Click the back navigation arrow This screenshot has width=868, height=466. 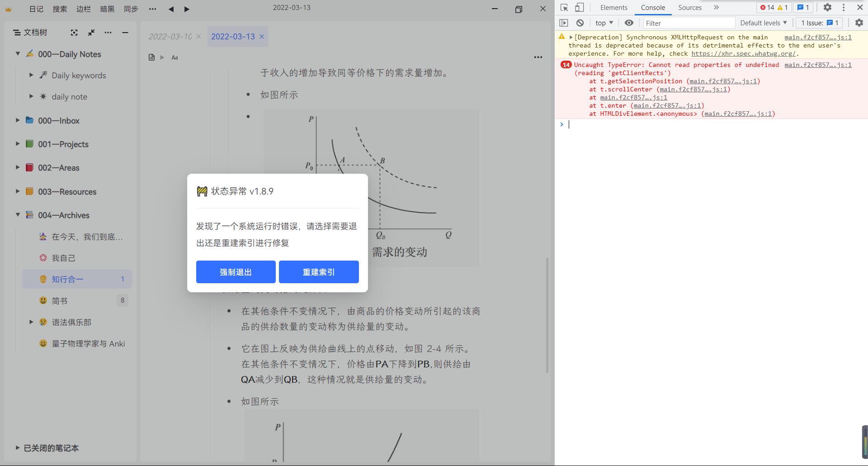pyautogui.click(x=171, y=9)
